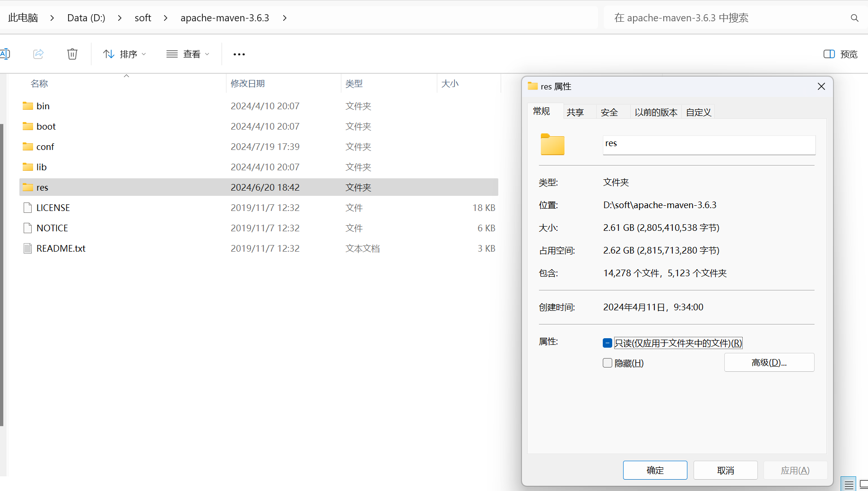Click the Data (D:) breadcrumb
The width and height of the screenshot is (868, 491).
pyautogui.click(x=86, y=18)
